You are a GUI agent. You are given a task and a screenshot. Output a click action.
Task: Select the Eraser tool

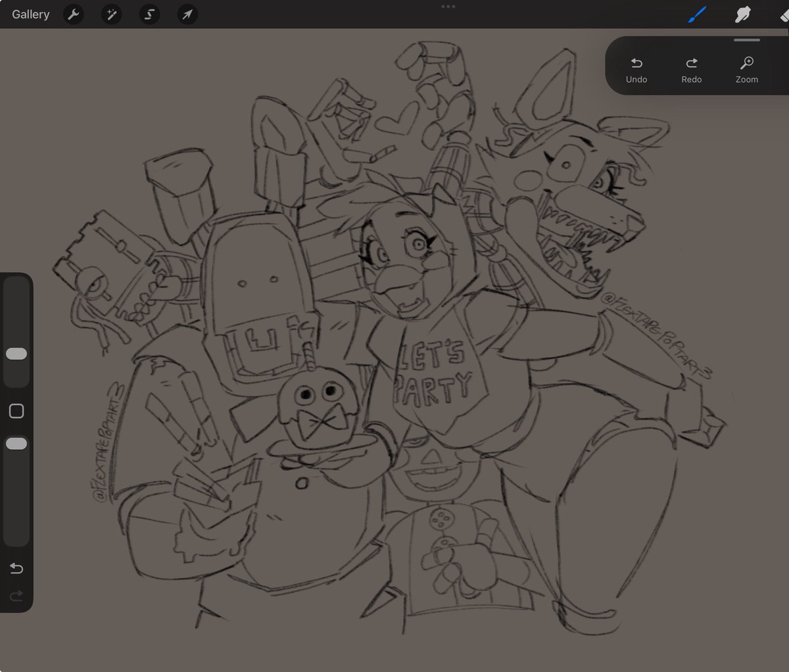[x=784, y=14]
